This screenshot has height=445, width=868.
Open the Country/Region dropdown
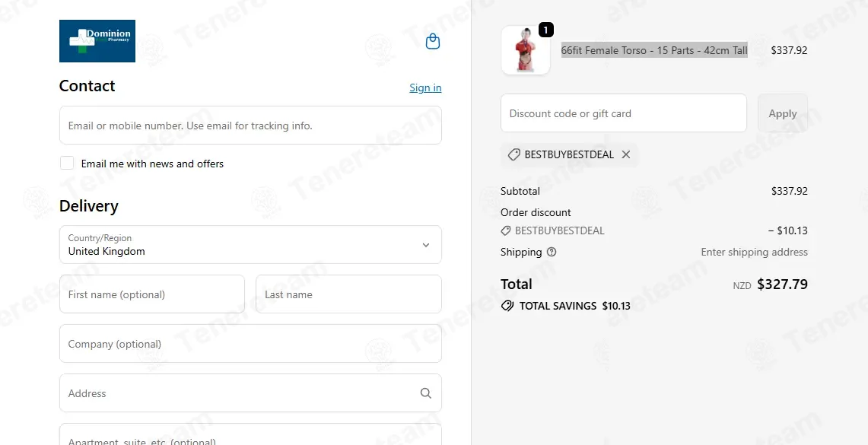pyautogui.click(x=250, y=245)
